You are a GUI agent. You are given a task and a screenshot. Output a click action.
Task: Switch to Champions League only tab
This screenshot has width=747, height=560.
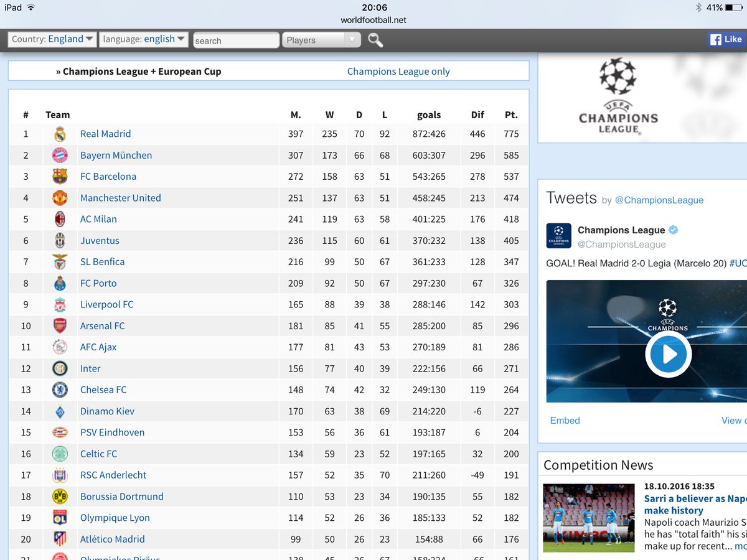coord(398,72)
